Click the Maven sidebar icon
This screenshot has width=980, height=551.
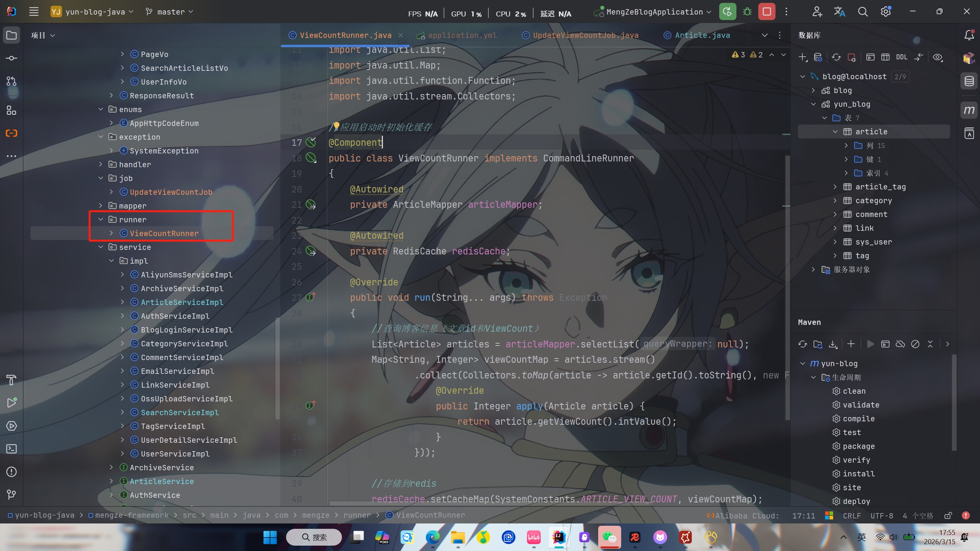click(x=969, y=111)
